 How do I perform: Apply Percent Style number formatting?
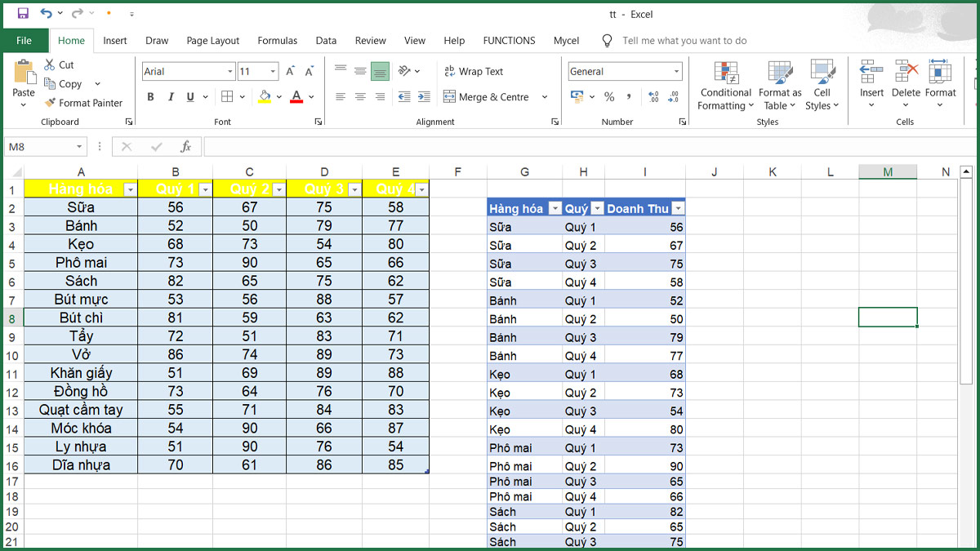click(609, 96)
